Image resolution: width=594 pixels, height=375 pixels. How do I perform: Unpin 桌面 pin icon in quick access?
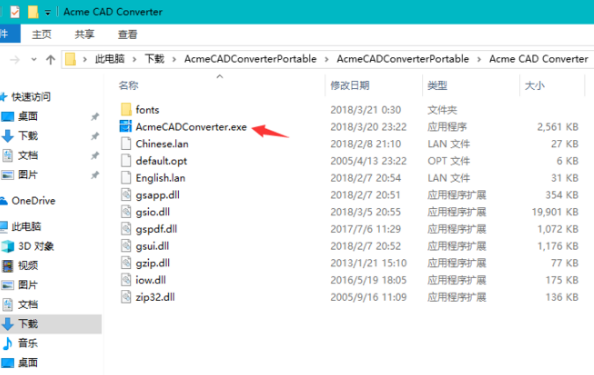point(95,117)
